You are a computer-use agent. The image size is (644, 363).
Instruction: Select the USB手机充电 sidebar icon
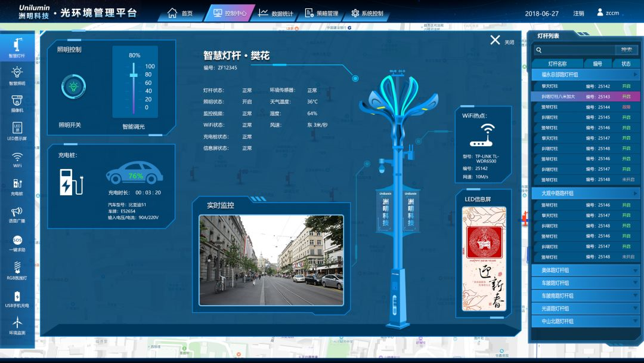point(17,297)
